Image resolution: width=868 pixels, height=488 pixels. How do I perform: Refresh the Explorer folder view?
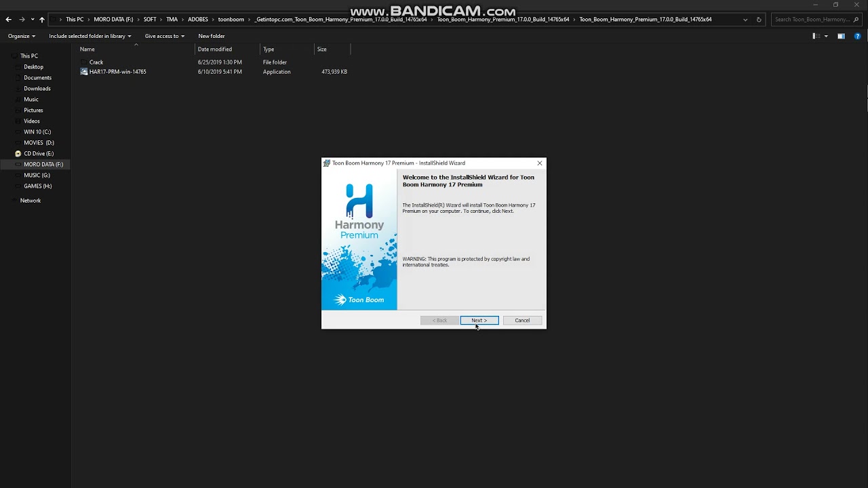click(759, 20)
